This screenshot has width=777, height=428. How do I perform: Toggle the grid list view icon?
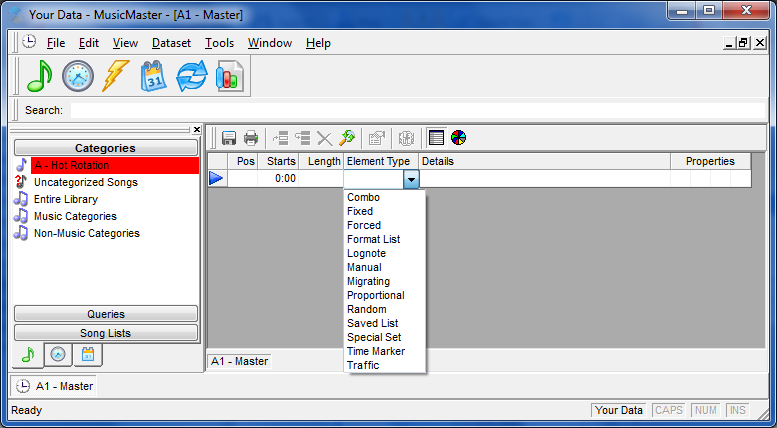pyautogui.click(x=436, y=138)
